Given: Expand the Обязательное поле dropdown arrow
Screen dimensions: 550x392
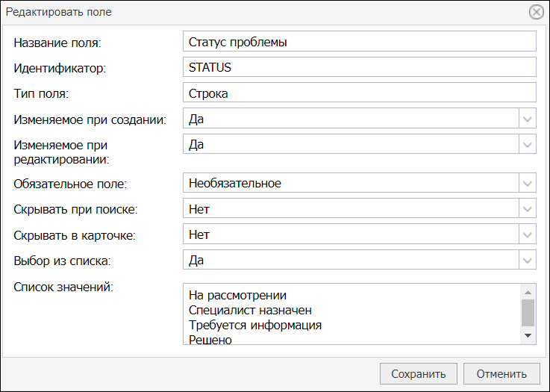Looking at the screenshot, I should [527, 182].
